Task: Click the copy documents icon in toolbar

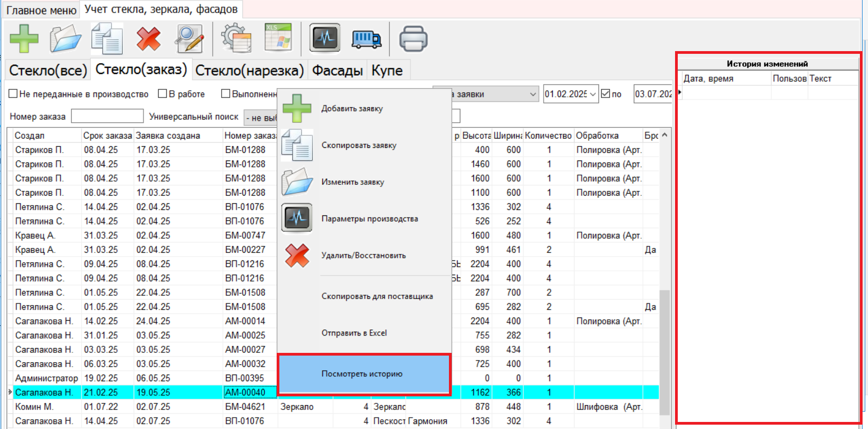Action: tap(107, 39)
